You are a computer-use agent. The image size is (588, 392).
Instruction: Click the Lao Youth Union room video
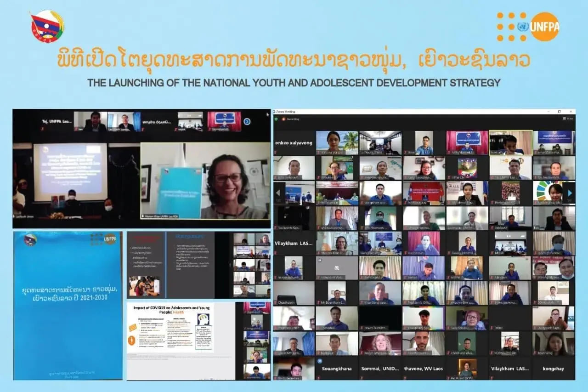point(76,181)
